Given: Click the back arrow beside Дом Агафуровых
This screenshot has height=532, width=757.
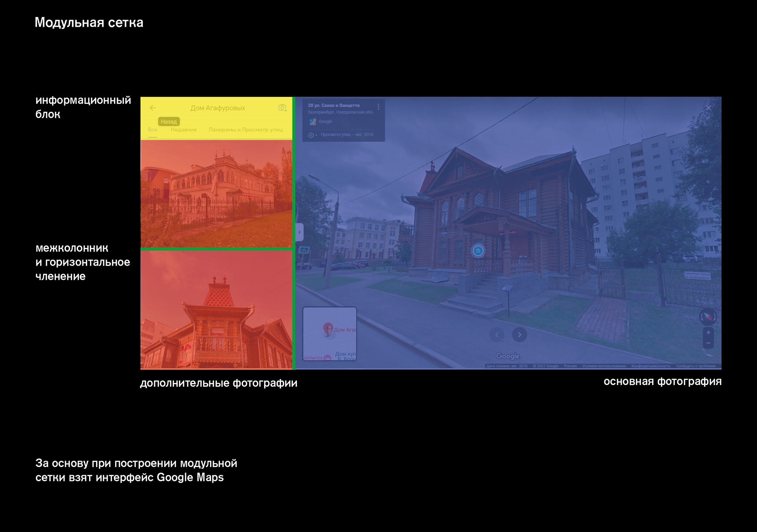Looking at the screenshot, I should tap(153, 108).
